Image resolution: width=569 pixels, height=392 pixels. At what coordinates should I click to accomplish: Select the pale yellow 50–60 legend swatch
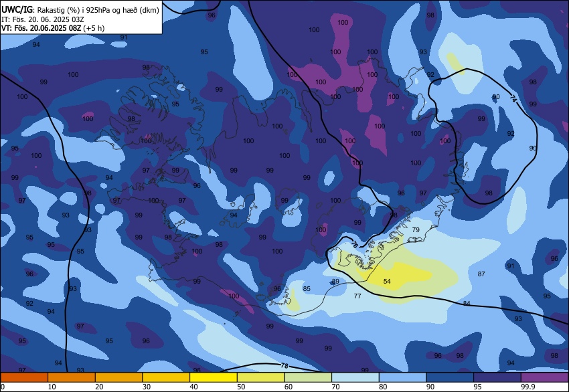pos(261,377)
